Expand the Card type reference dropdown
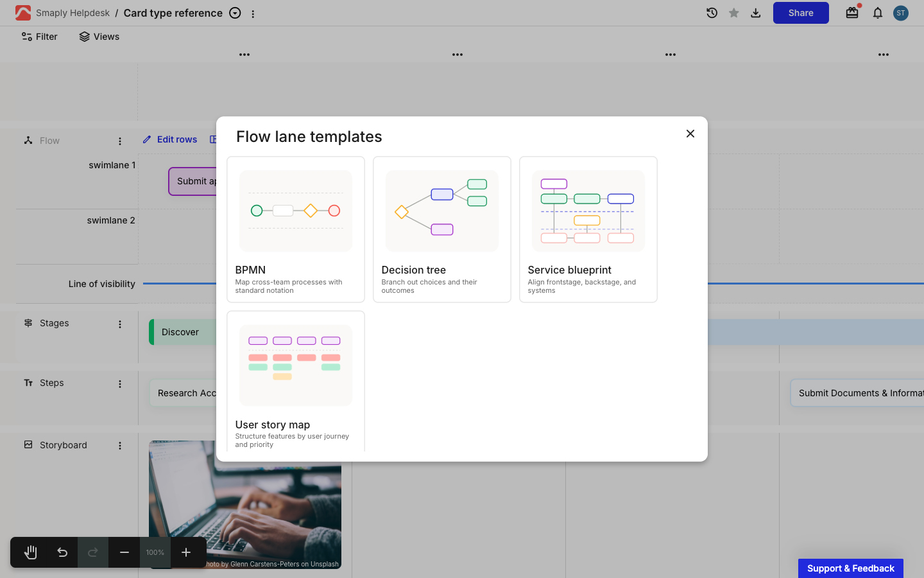The image size is (924, 578). pos(235,13)
